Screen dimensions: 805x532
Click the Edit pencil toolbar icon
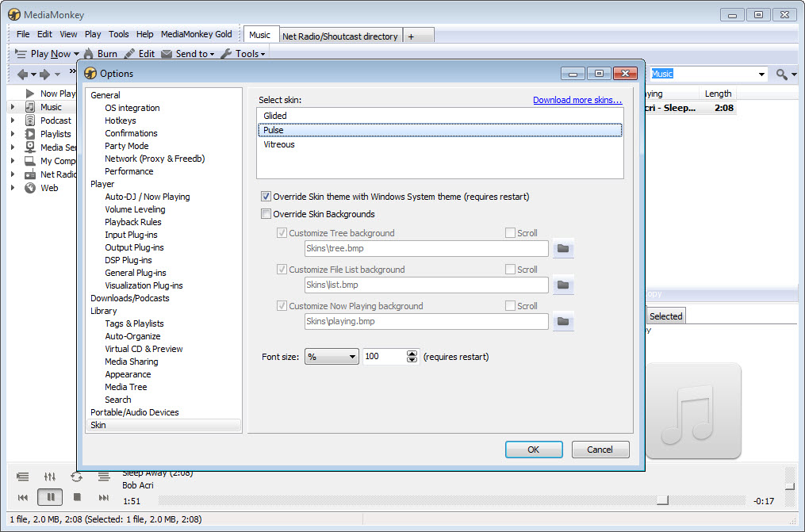click(x=130, y=53)
